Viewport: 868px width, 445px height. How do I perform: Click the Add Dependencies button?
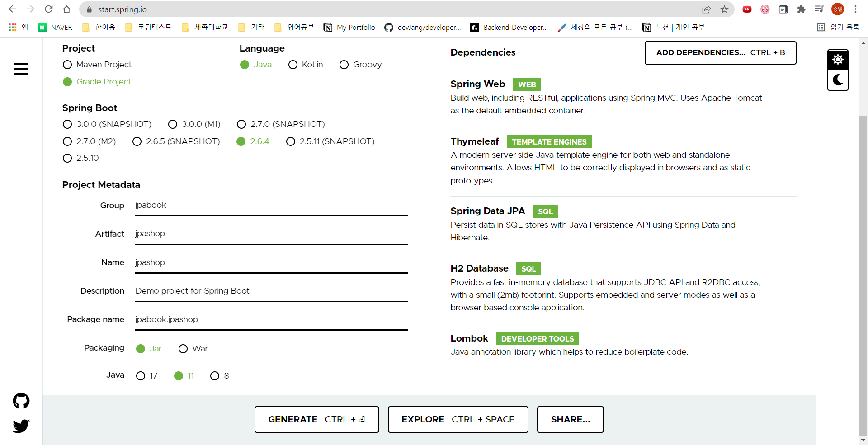(x=720, y=53)
